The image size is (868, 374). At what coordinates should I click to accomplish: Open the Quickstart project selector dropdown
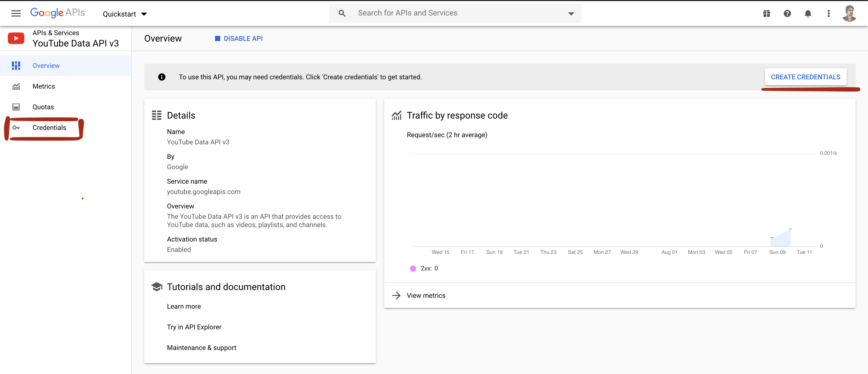click(x=125, y=14)
